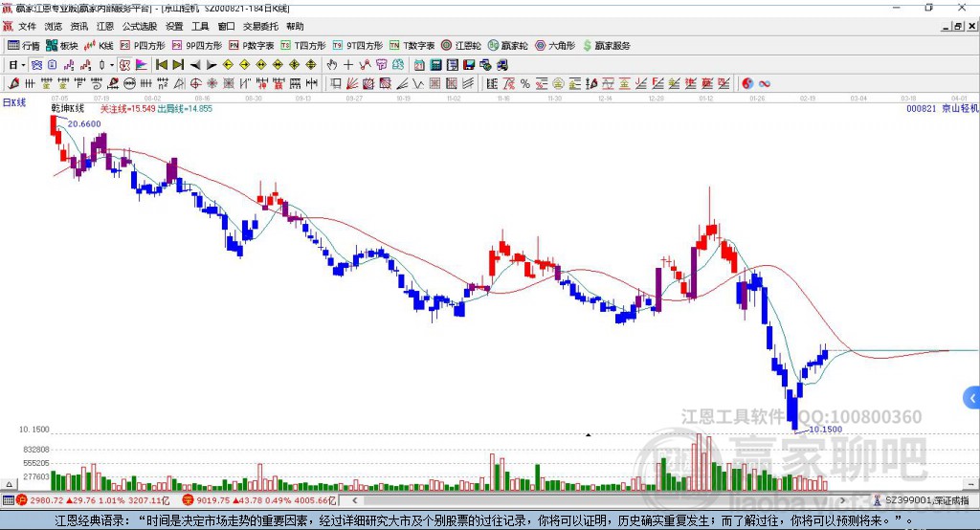The image size is (980, 530).
Task: Click the 关注线=15.549 value
Action: (127, 109)
